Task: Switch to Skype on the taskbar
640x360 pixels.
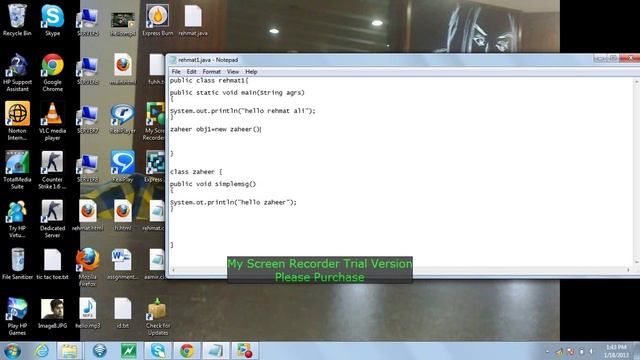Action: [158, 351]
